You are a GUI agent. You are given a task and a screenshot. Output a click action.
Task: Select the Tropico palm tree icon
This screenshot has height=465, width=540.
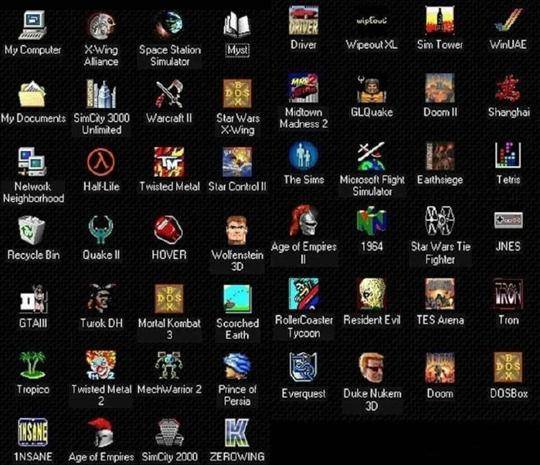click(32, 365)
